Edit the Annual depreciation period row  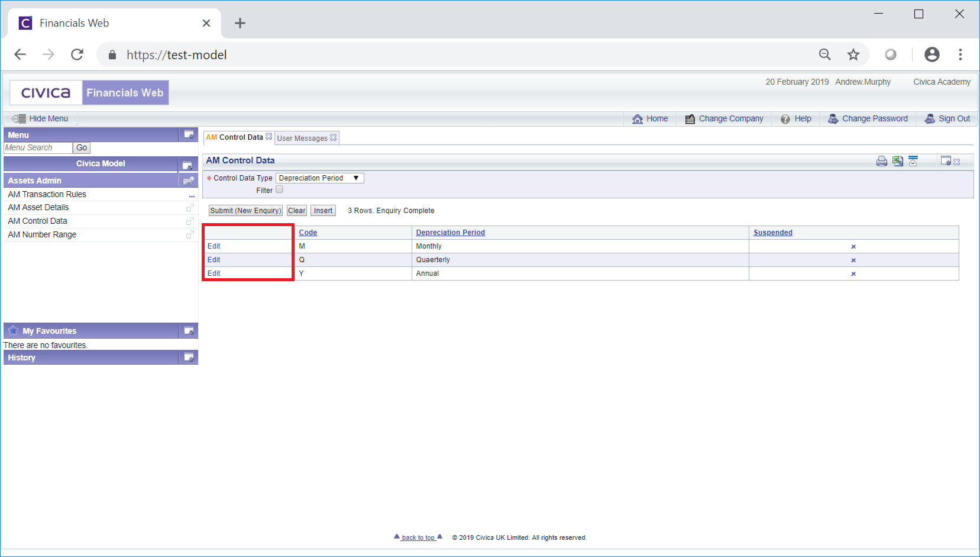pyautogui.click(x=214, y=273)
